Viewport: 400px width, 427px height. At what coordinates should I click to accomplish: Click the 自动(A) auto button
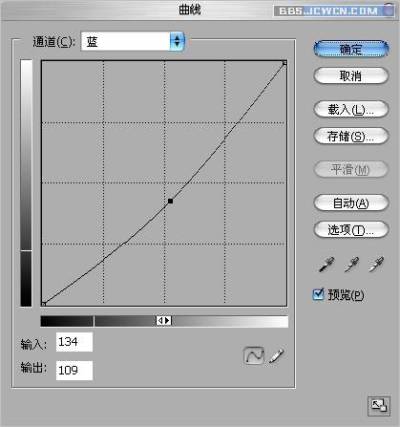[x=351, y=203]
